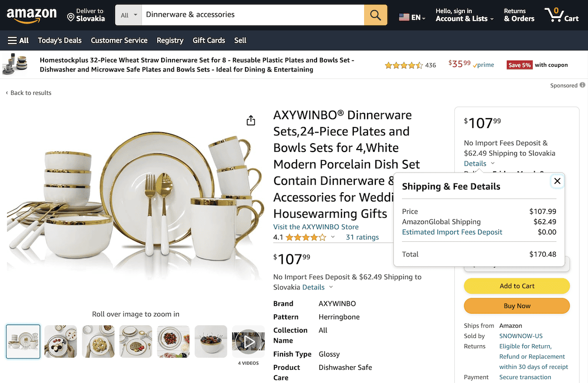Expand the All search category dropdown
This screenshot has height=383, width=588.
128,15
